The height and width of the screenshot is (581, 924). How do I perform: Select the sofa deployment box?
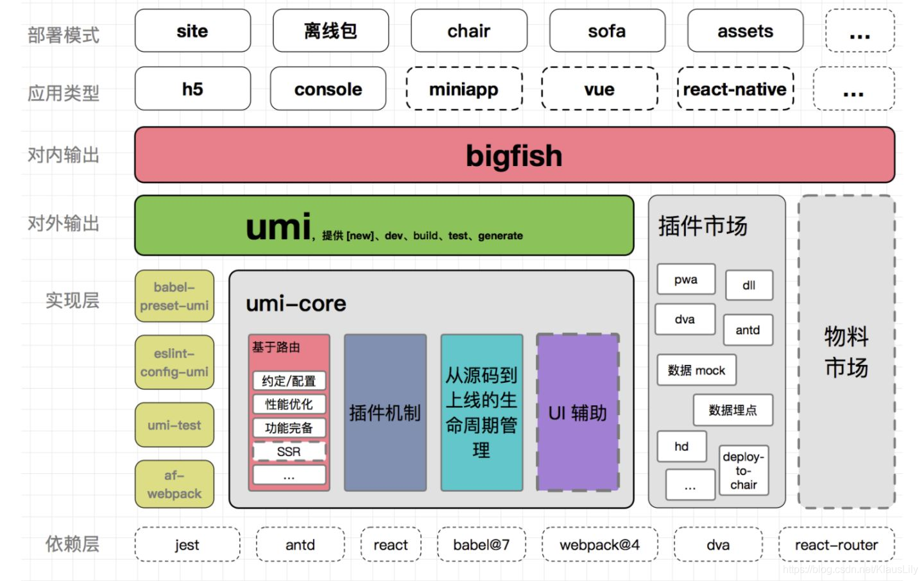(607, 31)
